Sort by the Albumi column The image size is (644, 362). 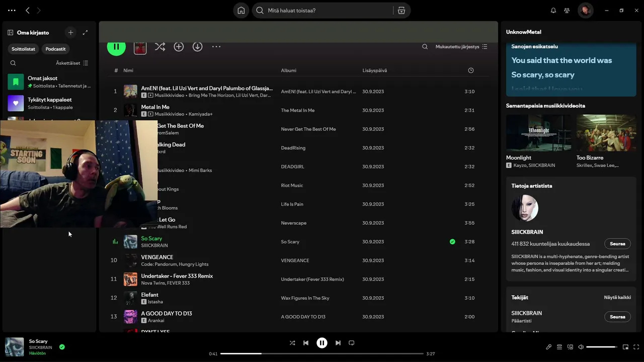tap(288, 70)
